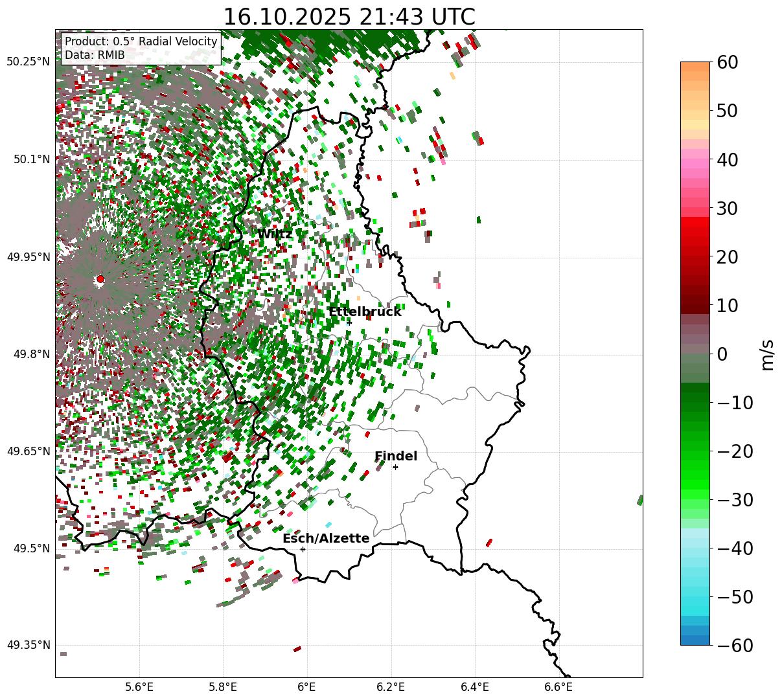
Task: Select the 'Product: 0.5° Radial Velocity' text
Action: click(x=141, y=41)
